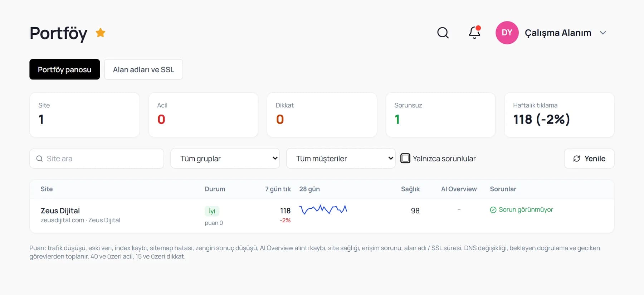Click the Durum column header

(215, 189)
